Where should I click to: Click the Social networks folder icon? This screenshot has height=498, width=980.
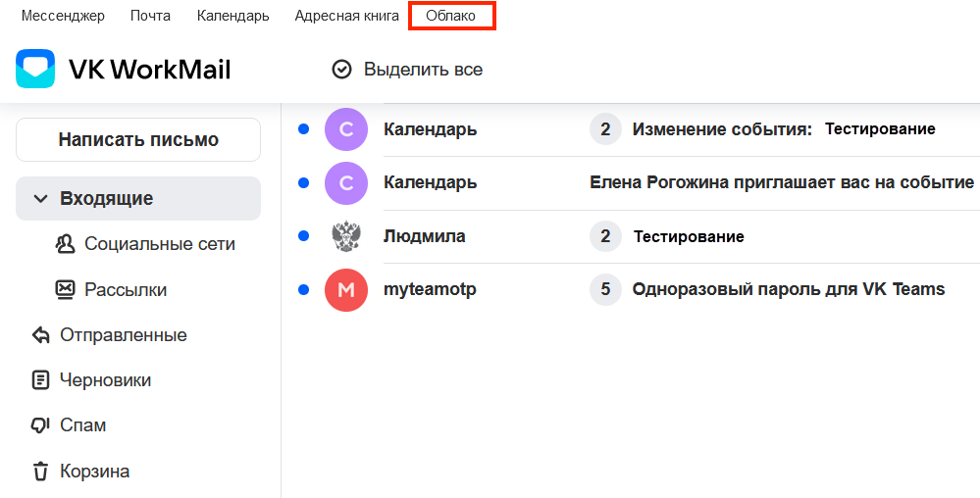[66, 244]
